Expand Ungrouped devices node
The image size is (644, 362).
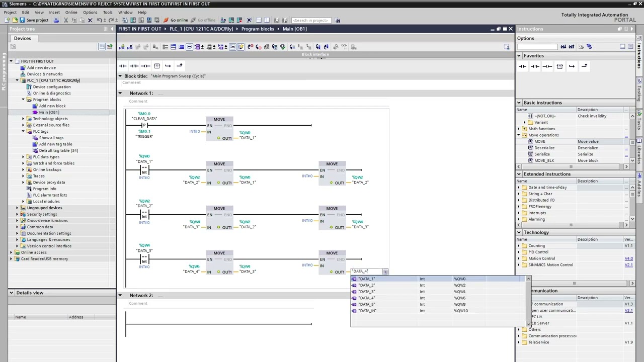tap(17, 208)
